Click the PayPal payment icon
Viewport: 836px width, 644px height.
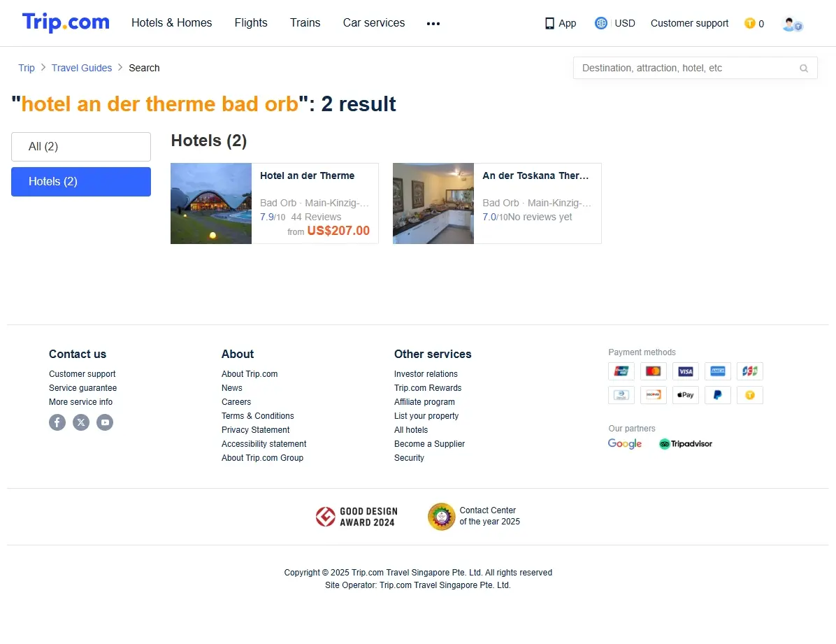718,395
